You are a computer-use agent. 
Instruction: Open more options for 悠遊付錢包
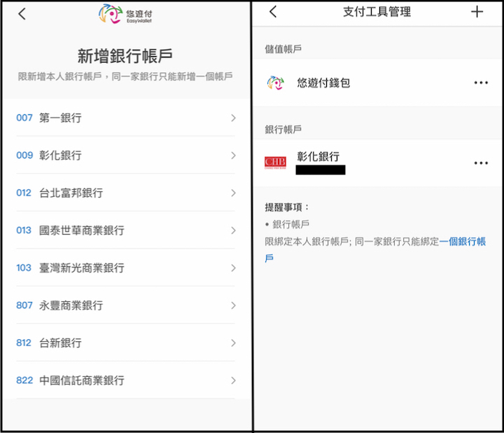[x=480, y=83]
